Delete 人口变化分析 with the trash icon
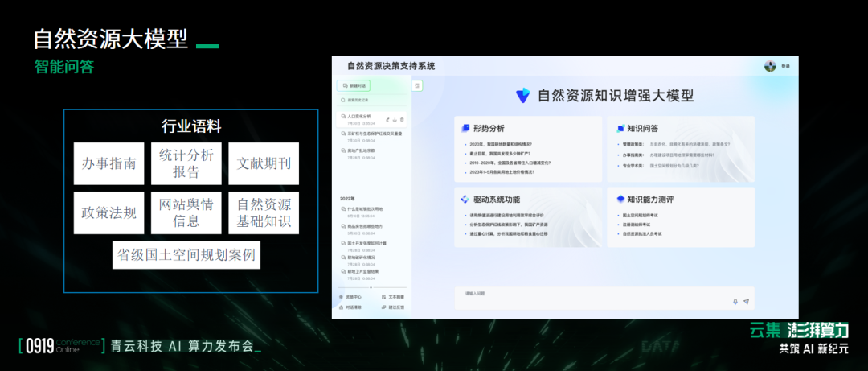The image size is (868, 371). pos(402,118)
